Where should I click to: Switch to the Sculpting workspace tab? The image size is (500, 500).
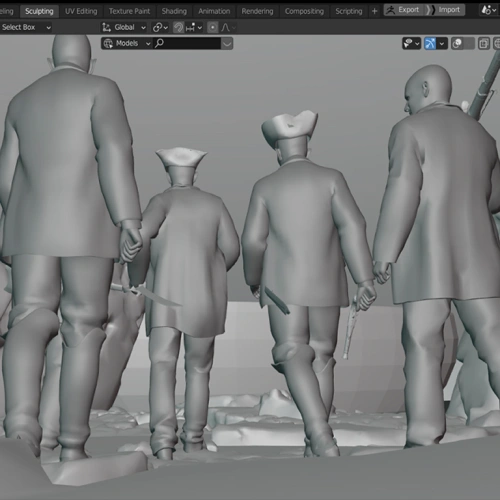tap(39, 11)
